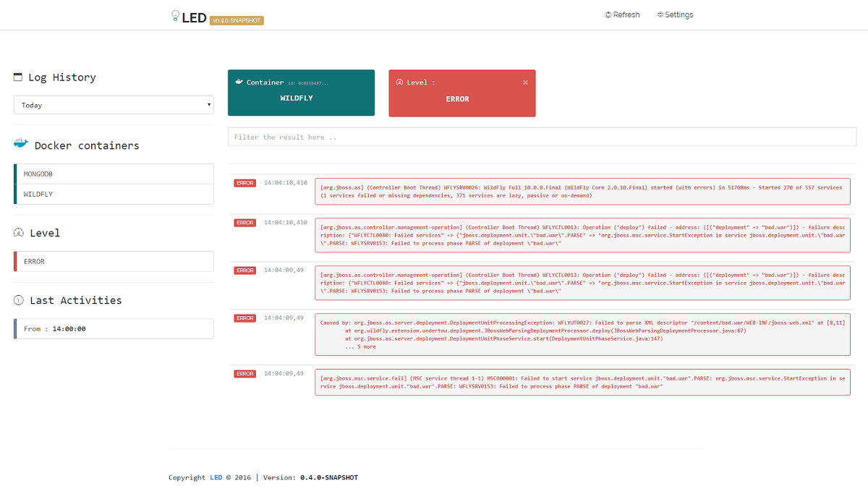868x499 pixels.
Task: Click the Refresh icon in header
Action: (x=608, y=14)
